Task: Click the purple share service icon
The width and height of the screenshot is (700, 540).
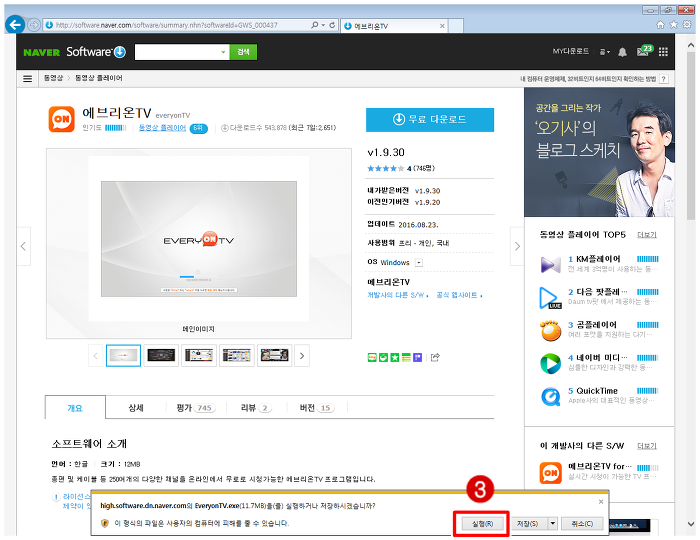Action: (x=417, y=357)
